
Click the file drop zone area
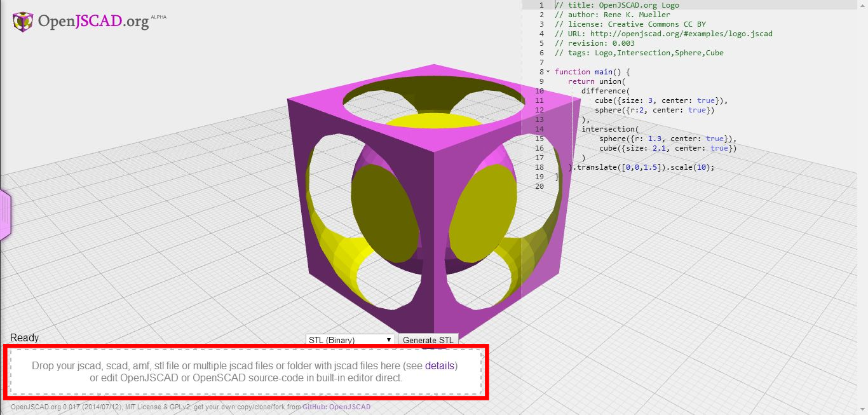point(246,372)
